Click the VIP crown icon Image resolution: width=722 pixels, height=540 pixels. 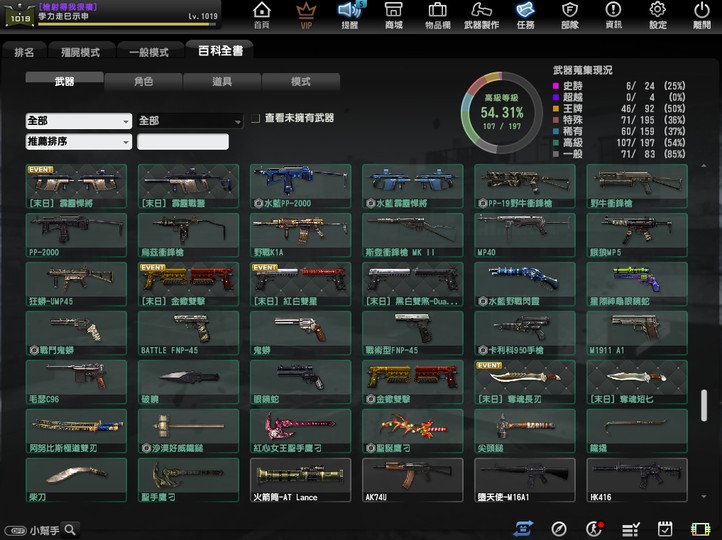click(x=305, y=15)
